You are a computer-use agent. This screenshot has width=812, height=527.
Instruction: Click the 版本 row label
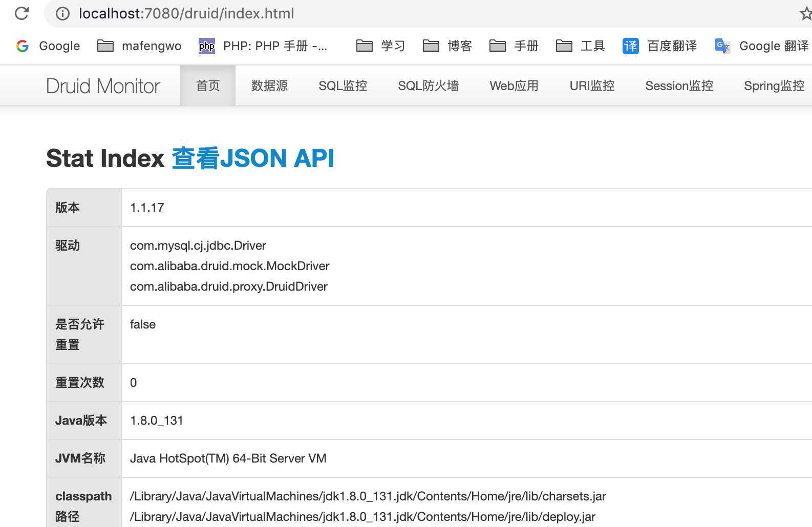pyautogui.click(x=68, y=208)
